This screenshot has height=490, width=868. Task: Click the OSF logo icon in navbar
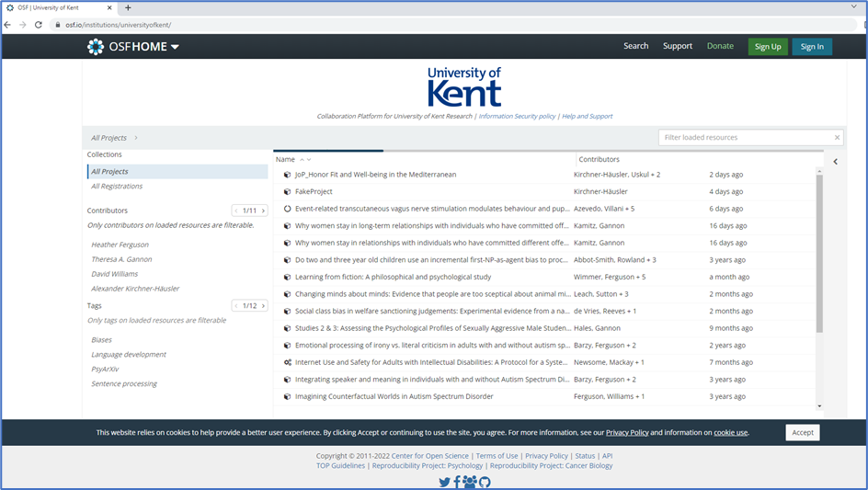click(96, 47)
